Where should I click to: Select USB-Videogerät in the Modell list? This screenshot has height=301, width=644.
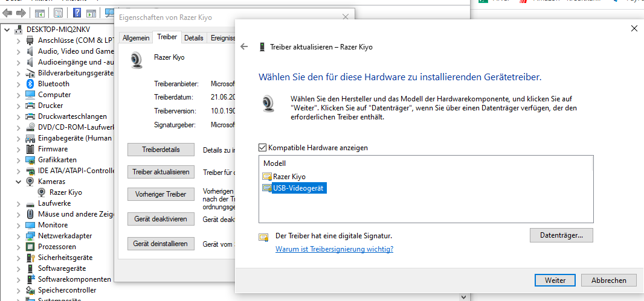point(294,188)
